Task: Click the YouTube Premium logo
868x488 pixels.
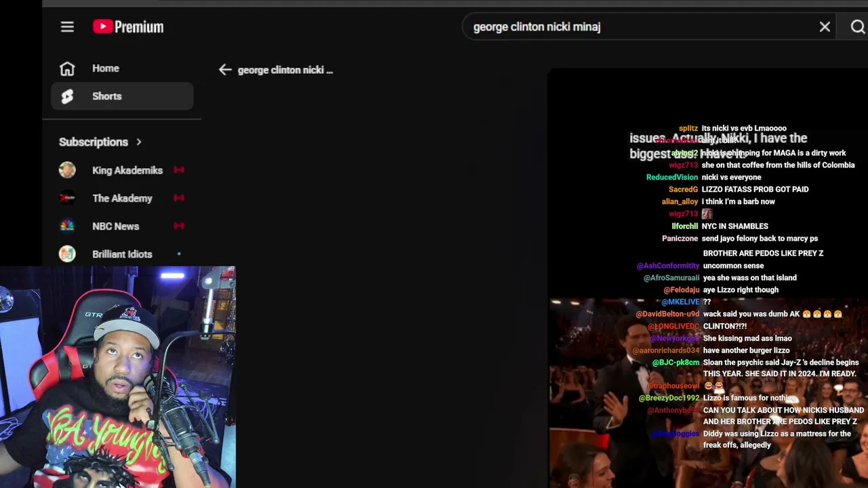Action: (128, 27)
